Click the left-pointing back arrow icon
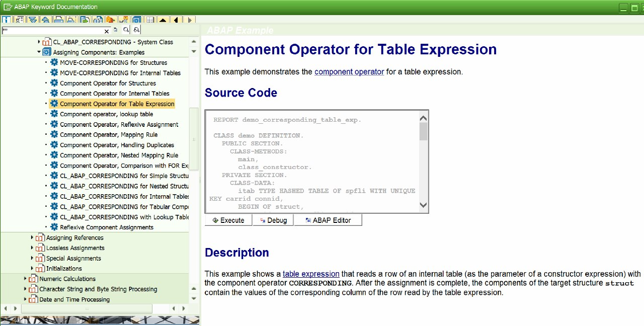This screenshot has height=326, width=644. 176,20
